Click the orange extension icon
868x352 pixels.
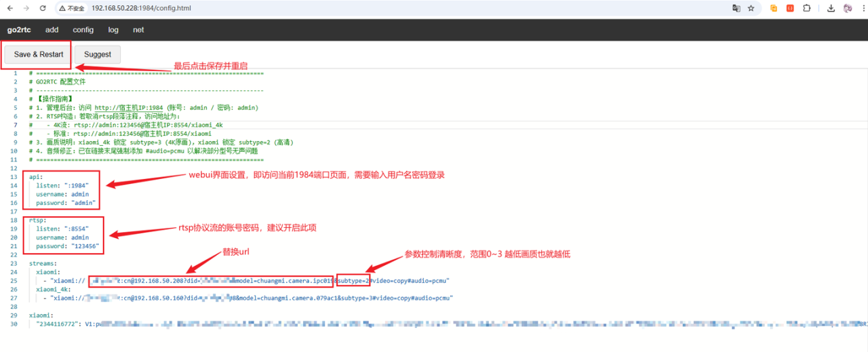click(774, 8)
